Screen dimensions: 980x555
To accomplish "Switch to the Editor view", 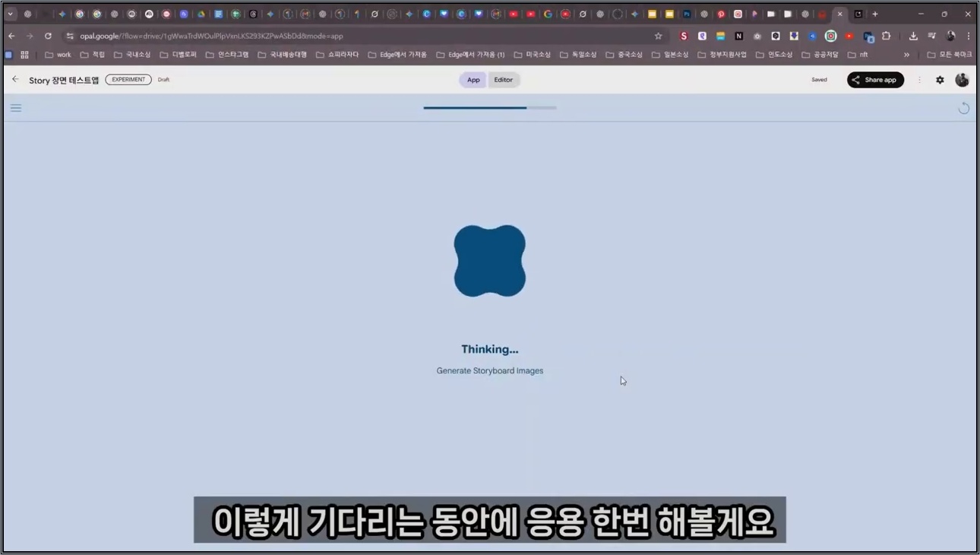I will point(504,80).
